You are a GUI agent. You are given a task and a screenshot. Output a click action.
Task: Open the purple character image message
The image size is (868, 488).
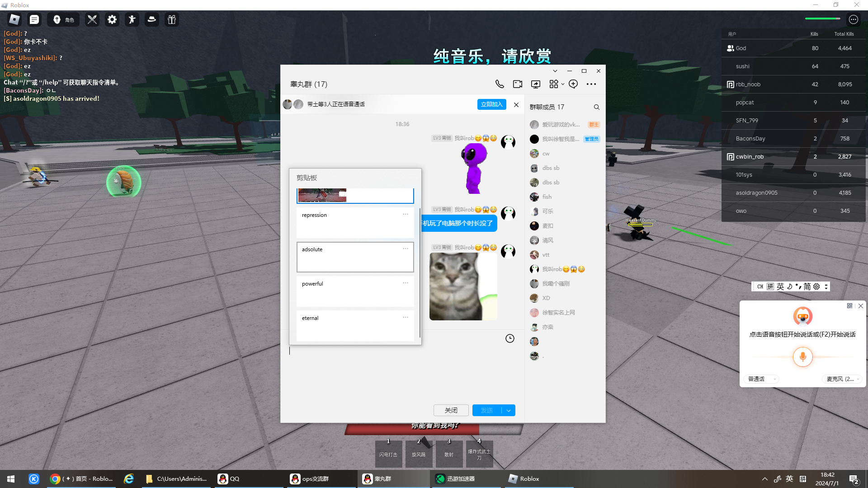point(474,169)
